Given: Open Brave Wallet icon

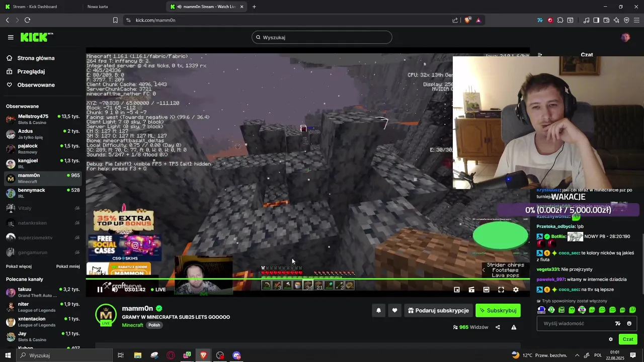Looking at the screenshot, I should tap(606, 20).
